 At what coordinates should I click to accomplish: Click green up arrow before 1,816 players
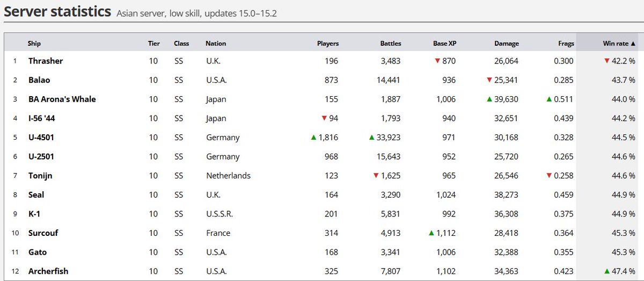tap(313, 138)
